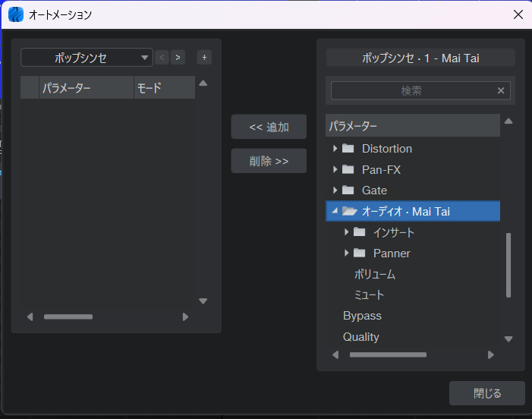Expand the Gate folder

[x=335, y=191]
